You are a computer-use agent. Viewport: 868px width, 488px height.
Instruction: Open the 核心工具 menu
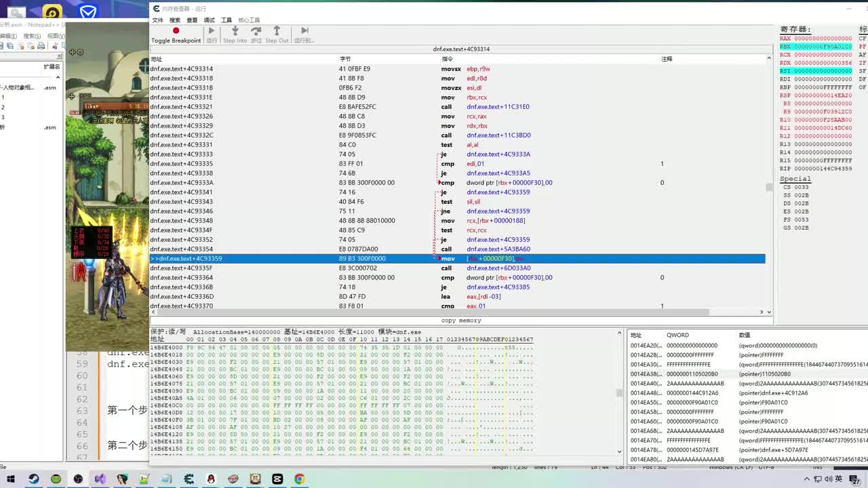[249, 20]
